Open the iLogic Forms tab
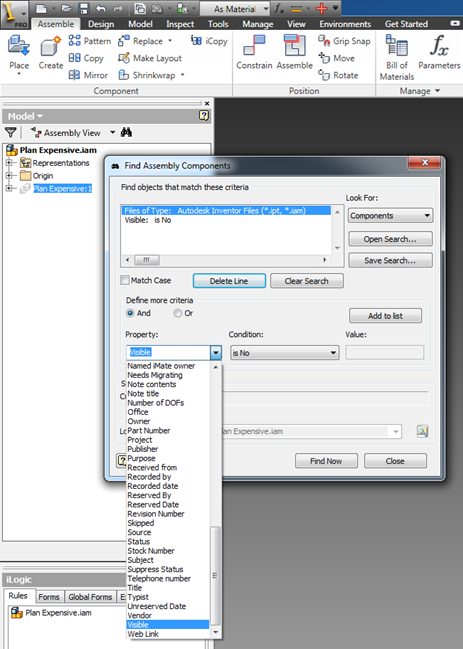 click(x=49, y=596)
